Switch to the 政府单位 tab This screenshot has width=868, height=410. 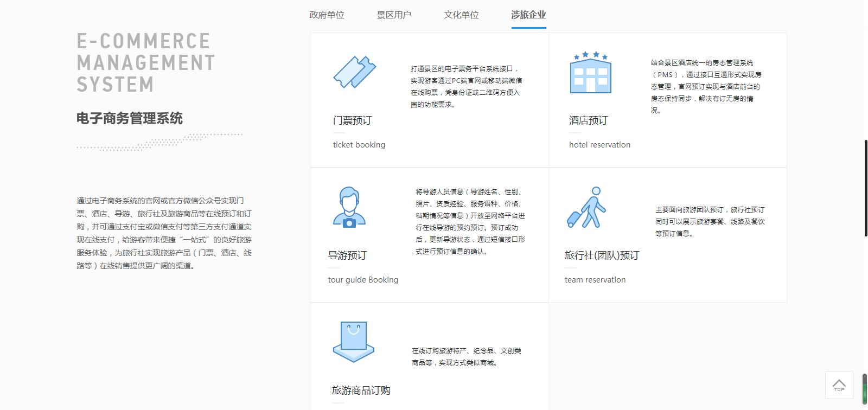327,15
